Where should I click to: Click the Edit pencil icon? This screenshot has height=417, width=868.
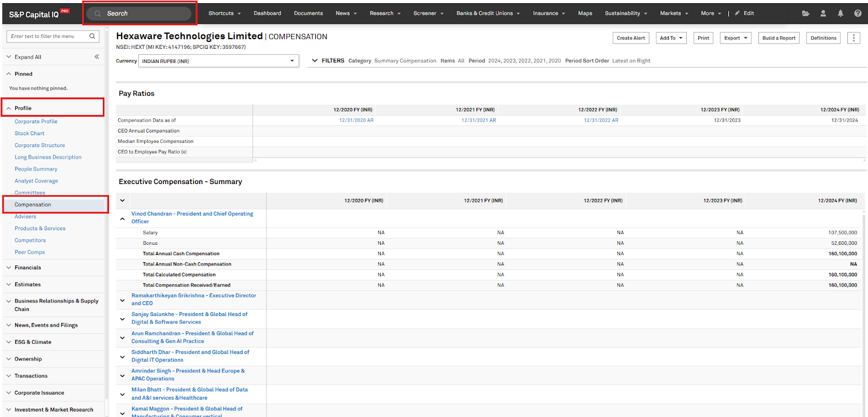point(737,13)
